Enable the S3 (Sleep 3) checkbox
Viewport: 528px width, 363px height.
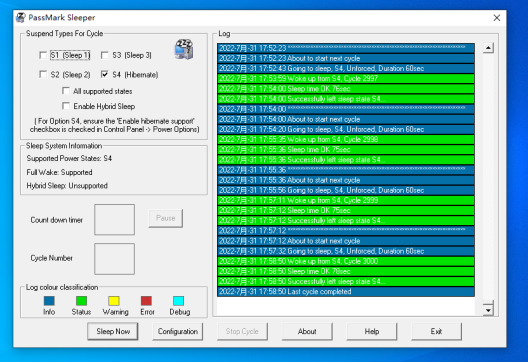[x=105, y=55]
